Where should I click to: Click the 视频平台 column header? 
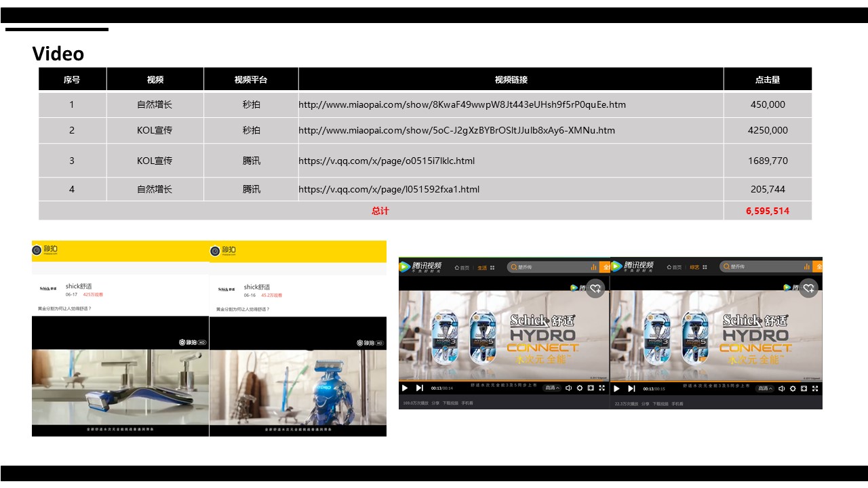click(x=251, y=79)
